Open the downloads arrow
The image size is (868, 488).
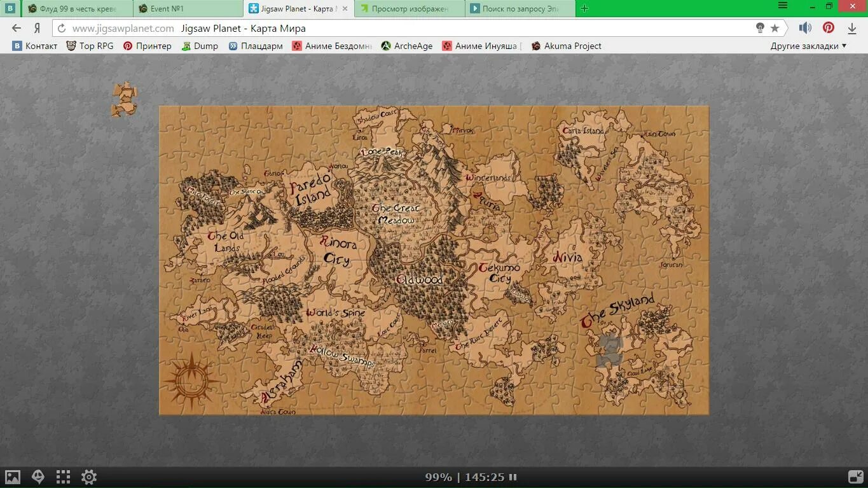(852, 28)
